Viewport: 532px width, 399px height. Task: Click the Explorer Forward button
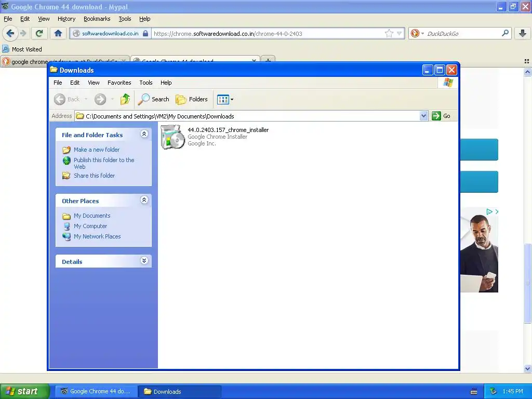100,99
